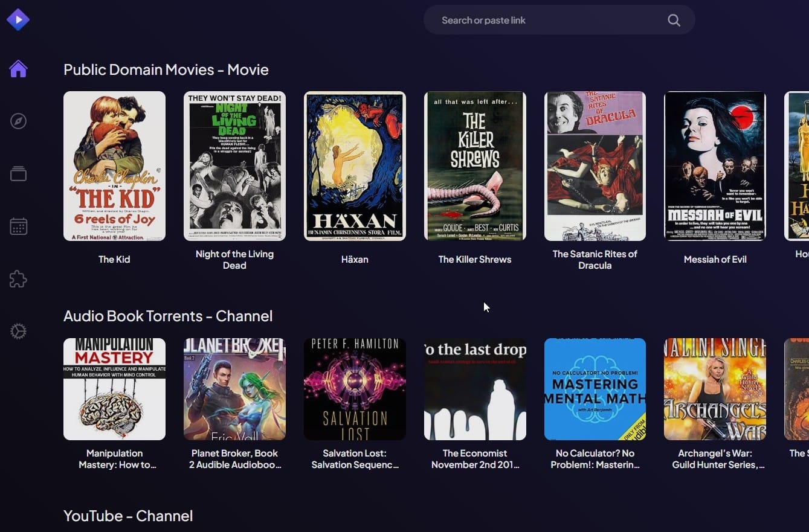Select the Archangel's War audiobook cover

pyautogui.click(x=715, y=389)
